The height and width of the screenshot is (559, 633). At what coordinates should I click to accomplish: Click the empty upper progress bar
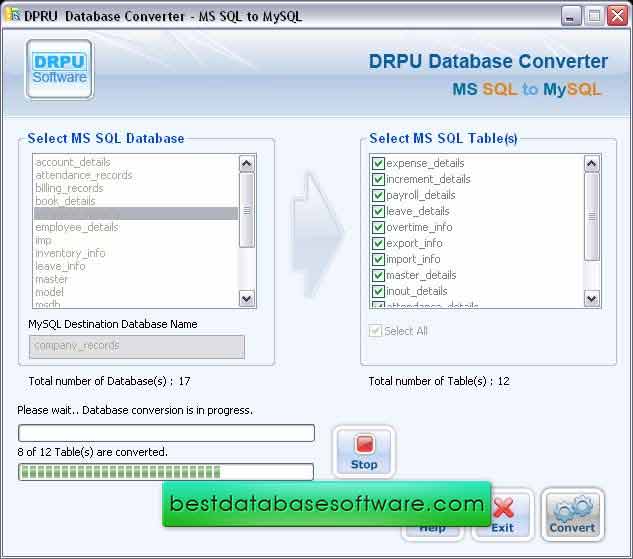(166, 433)
